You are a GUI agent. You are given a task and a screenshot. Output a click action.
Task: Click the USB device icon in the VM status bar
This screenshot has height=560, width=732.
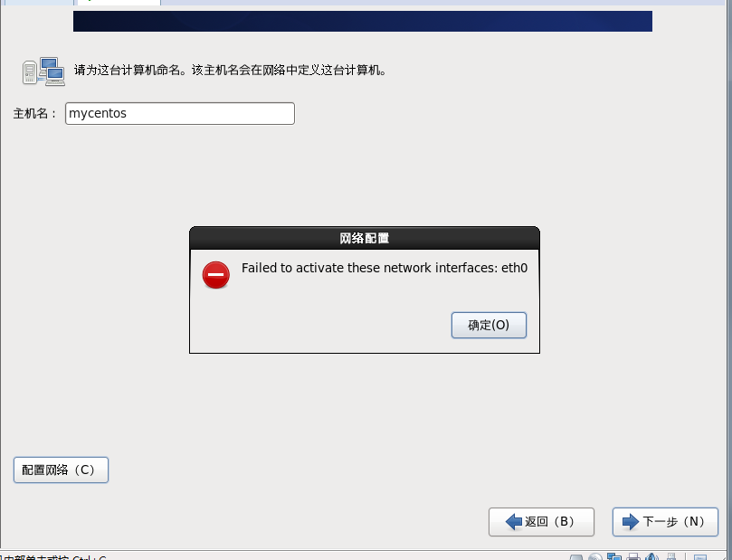(x=671, y=556)
